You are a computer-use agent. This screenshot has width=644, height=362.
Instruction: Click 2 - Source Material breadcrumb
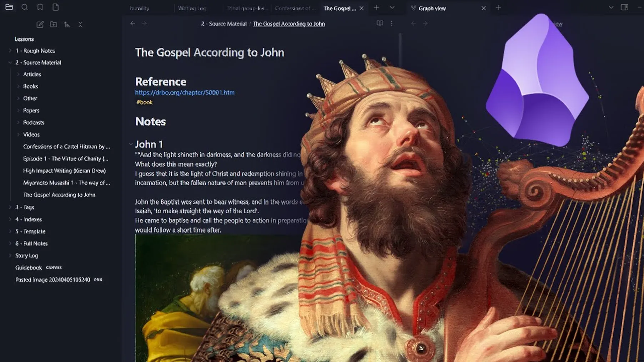(x=223, y=24)
